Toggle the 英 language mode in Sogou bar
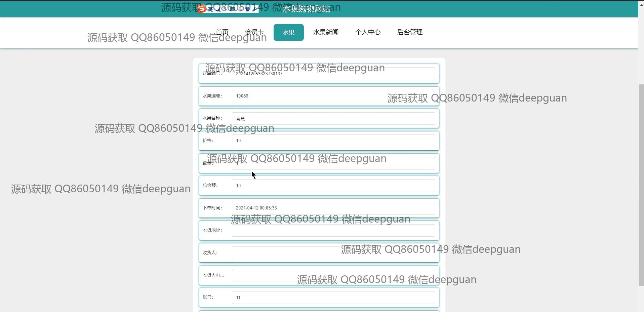Viewport: 644px width, 312px height. click(210, 9)
